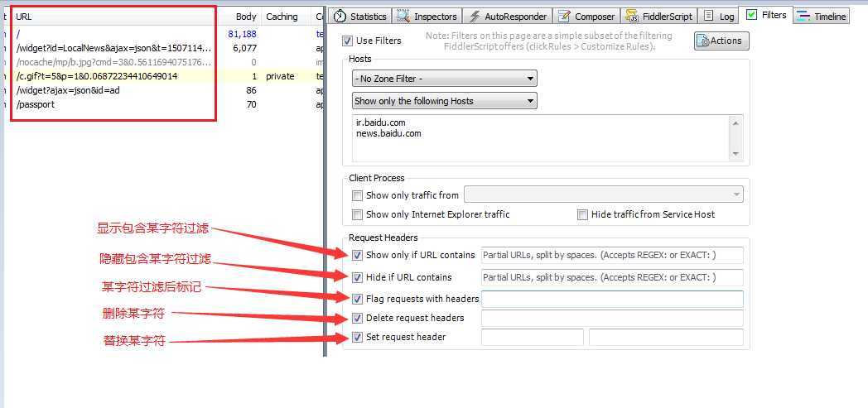
Task: Click the Log document icon
Action: (709, 16)
